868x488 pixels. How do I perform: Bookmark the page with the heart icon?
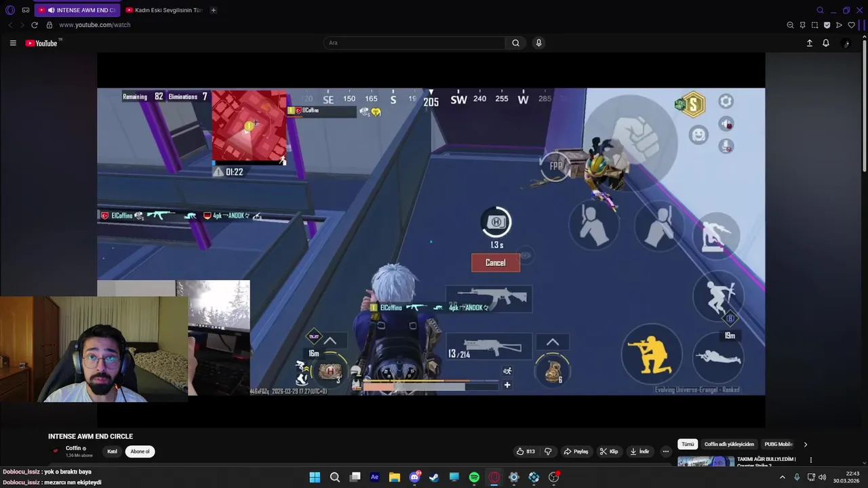coord(851,25)
